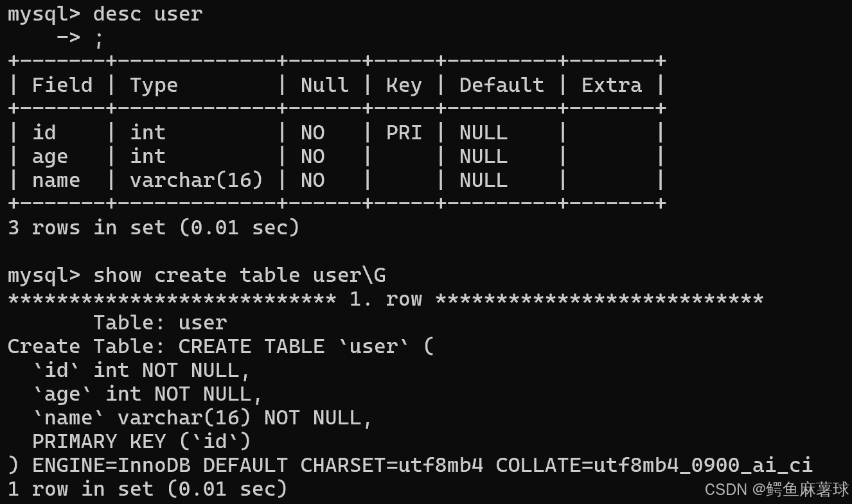Click the 'Table: user' output line
This screenshot has height=504, width=852.
click(x=160, y=323)
